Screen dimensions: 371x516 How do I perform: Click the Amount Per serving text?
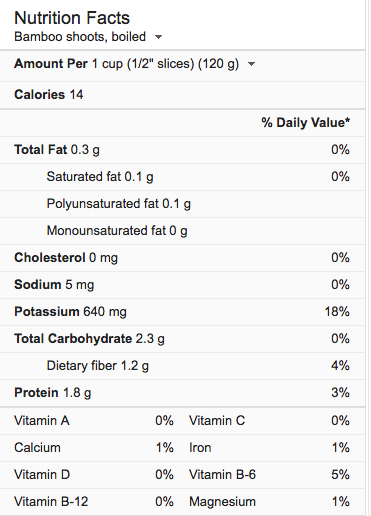(127, 64)
